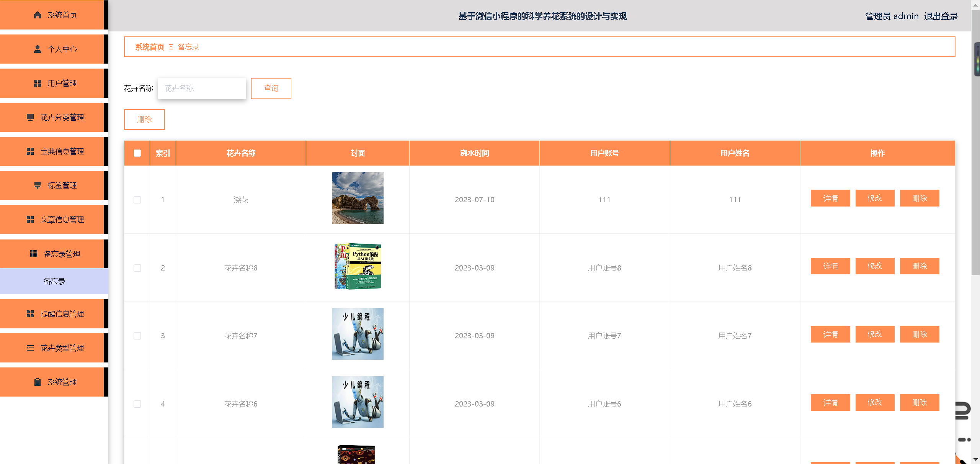Click the page vertical scrollbar thumb
Screen dimensions: 980x464
tap(975, 153)
